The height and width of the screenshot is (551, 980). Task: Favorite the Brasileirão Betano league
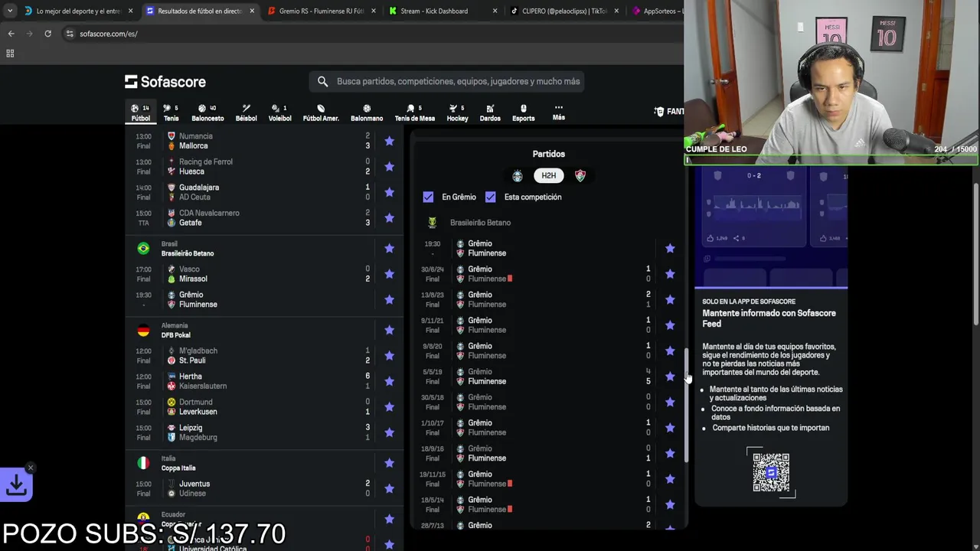[x=389, y=248]
